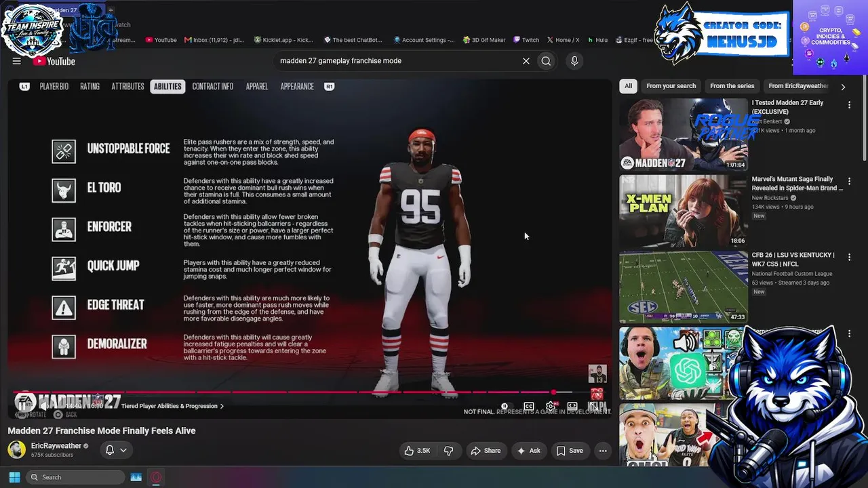868x488 pixels.
Task: Open title 'Marvel's Mutant Saga Finally Revealed'
Action: [x=797, y=184]
